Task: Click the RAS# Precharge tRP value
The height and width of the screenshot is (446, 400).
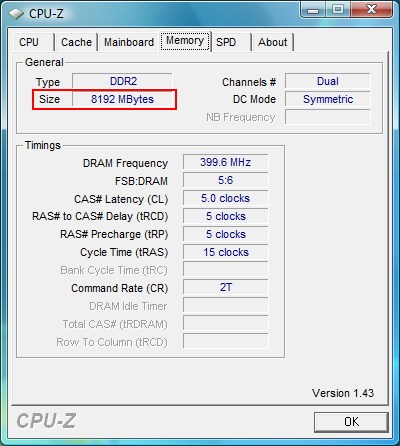Action: (226, 234)
